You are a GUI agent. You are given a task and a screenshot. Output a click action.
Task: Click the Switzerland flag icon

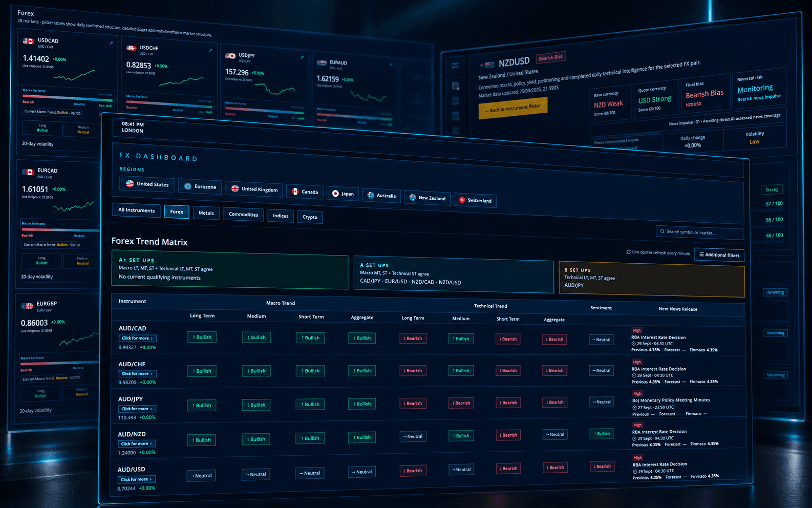[462, 200]
